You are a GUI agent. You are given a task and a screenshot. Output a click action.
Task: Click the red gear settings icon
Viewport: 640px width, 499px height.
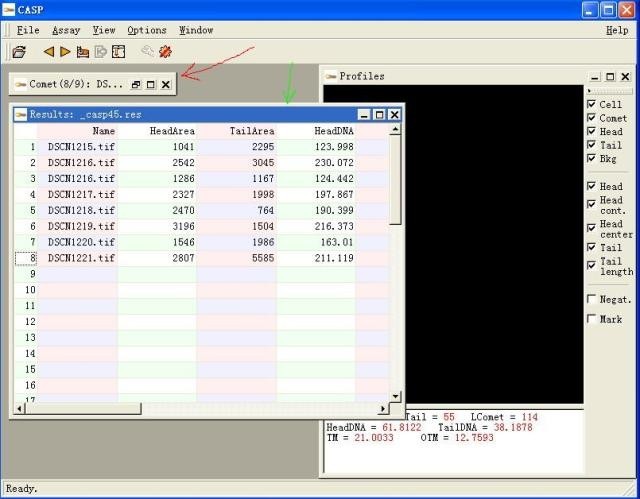tap(165, 52)
